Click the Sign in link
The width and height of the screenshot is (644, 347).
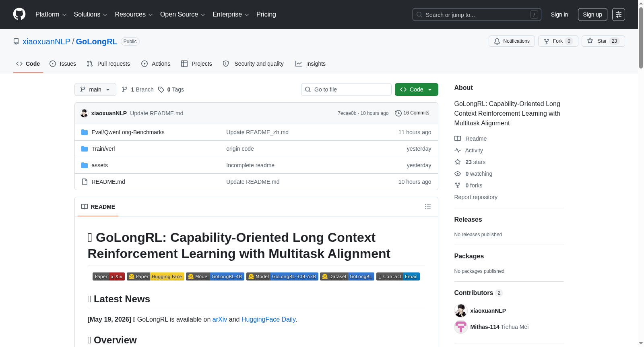tap(559, 15)
